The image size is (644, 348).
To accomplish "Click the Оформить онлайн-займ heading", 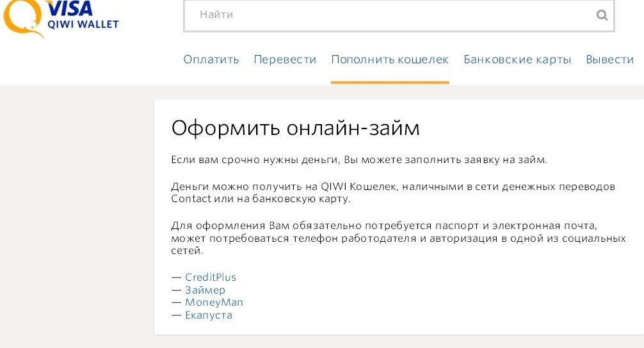I will tap(295, 128).
